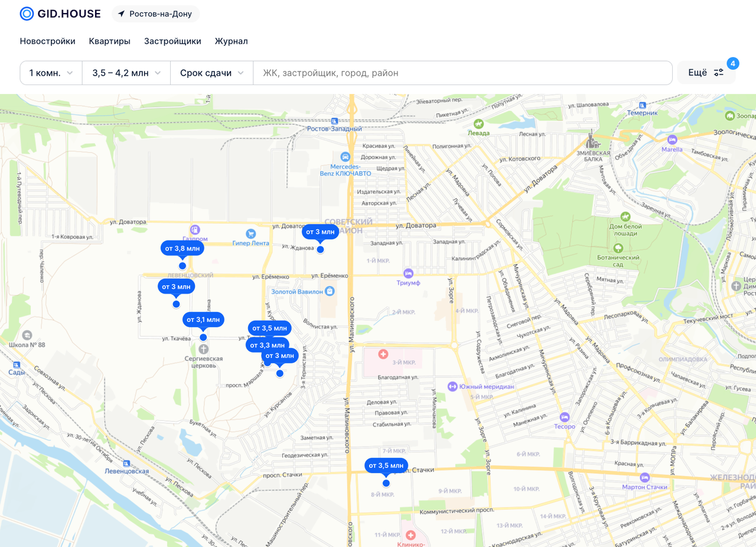Click the filter sliders icon in Ещё

coord(718,73)
